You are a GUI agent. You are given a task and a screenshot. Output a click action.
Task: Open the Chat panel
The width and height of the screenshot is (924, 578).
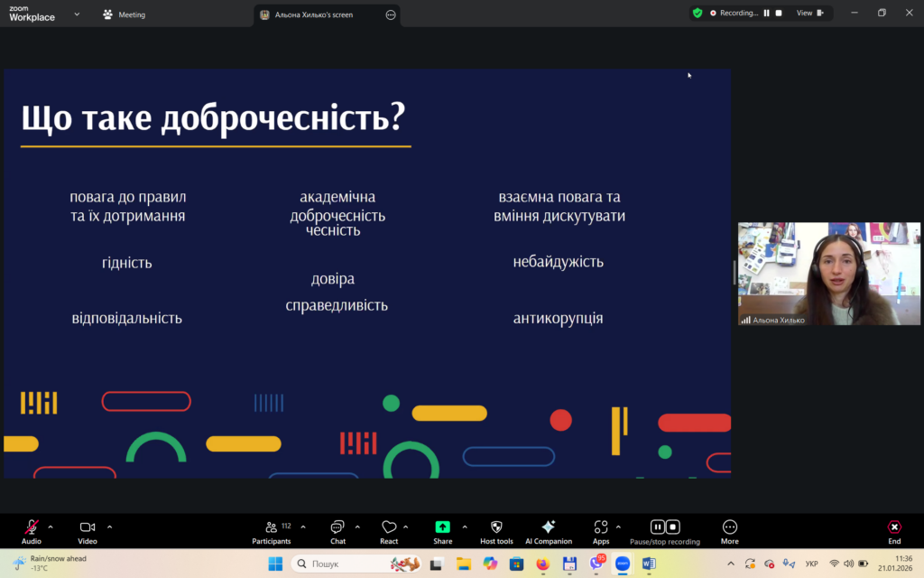point(337,527)
